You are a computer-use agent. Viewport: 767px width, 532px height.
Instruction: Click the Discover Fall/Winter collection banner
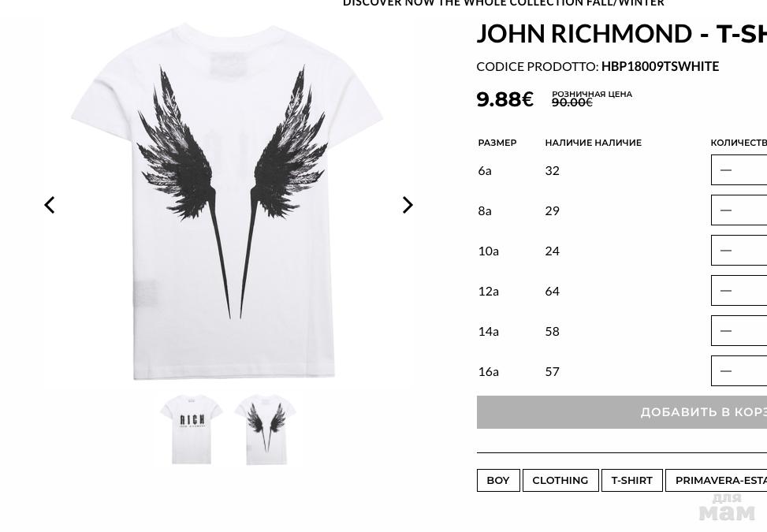tap(504, 3)
